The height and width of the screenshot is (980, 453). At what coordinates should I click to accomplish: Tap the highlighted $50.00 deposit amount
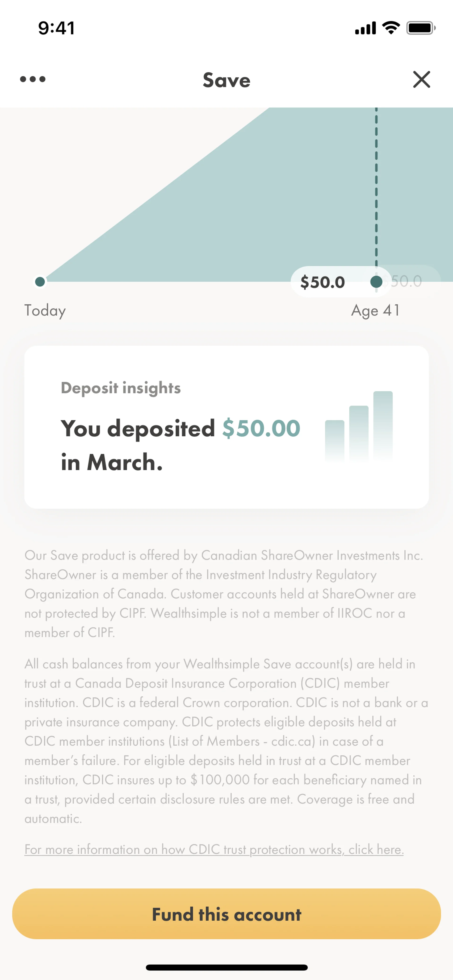click(261, 428)
